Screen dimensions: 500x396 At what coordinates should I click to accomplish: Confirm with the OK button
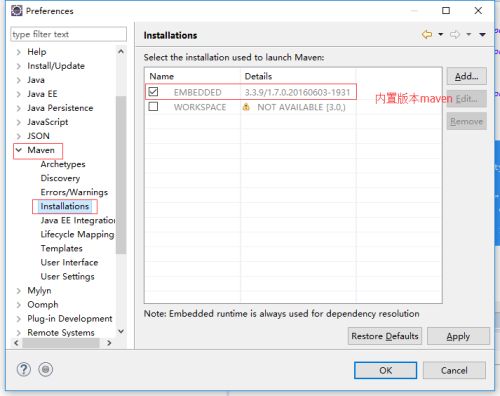point(385,370)
